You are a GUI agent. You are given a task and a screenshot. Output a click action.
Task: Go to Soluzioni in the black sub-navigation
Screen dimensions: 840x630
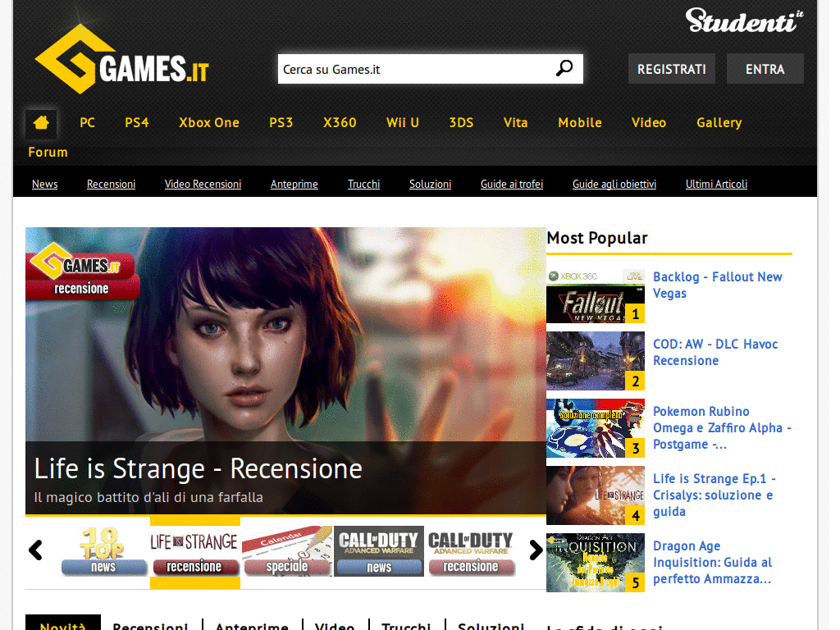430,184
